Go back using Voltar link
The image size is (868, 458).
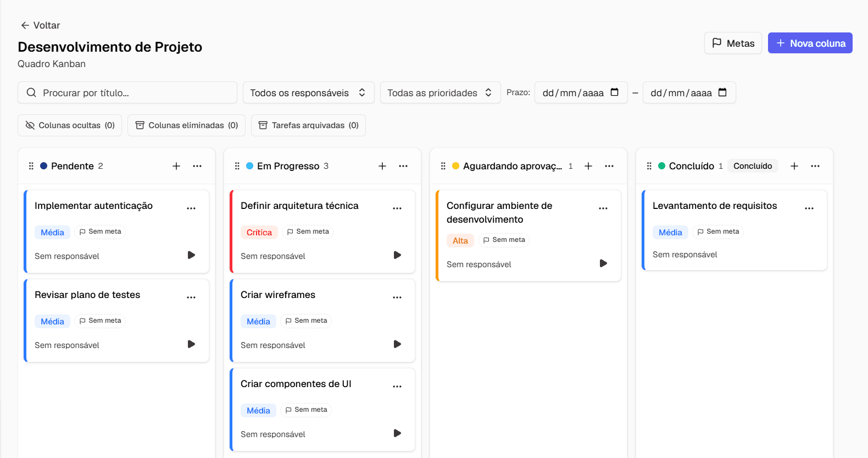40,25
